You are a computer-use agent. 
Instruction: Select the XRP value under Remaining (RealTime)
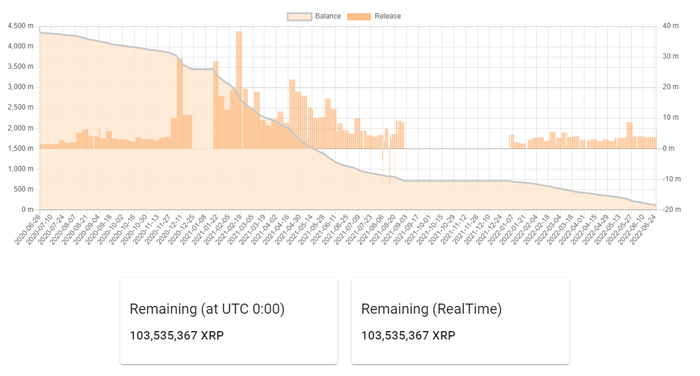click(x=408, y=335)
